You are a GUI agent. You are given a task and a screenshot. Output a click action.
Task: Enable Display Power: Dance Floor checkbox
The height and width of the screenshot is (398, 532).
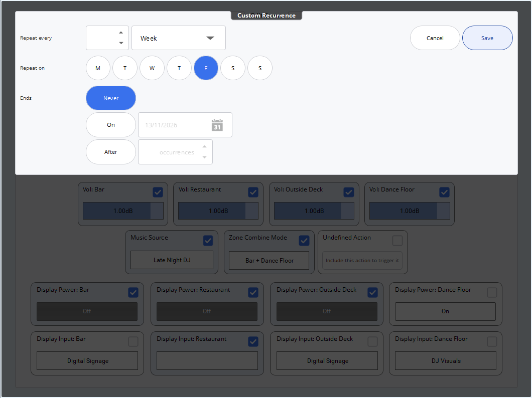click(492, 292)
